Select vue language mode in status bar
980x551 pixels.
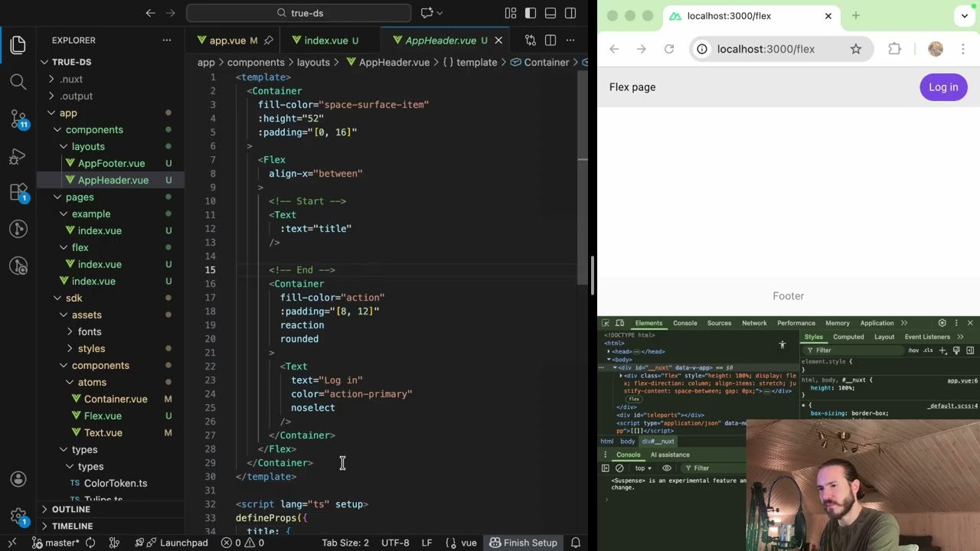(469, 543)
